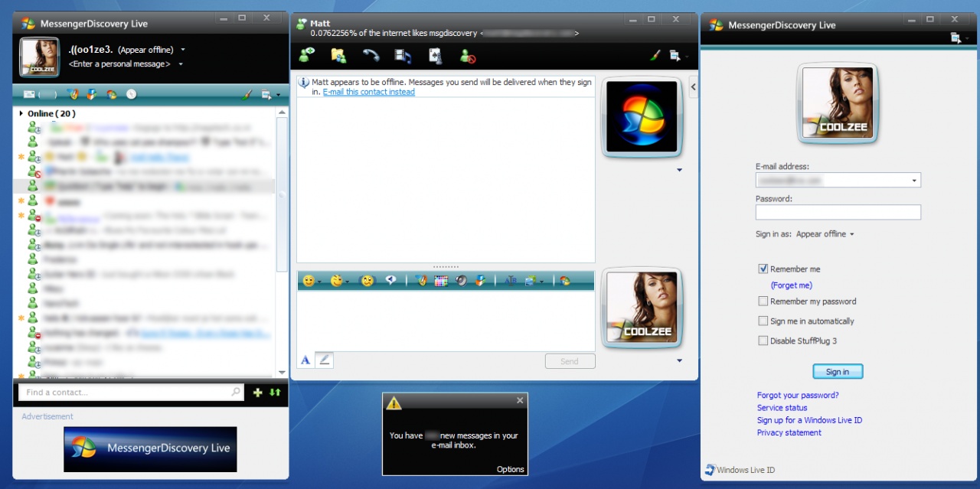The height and width of the screenshot is (489, 980).
Task: Hide display pictures with the side arrow
Action: pyautogui.click(x=693, y=87)
